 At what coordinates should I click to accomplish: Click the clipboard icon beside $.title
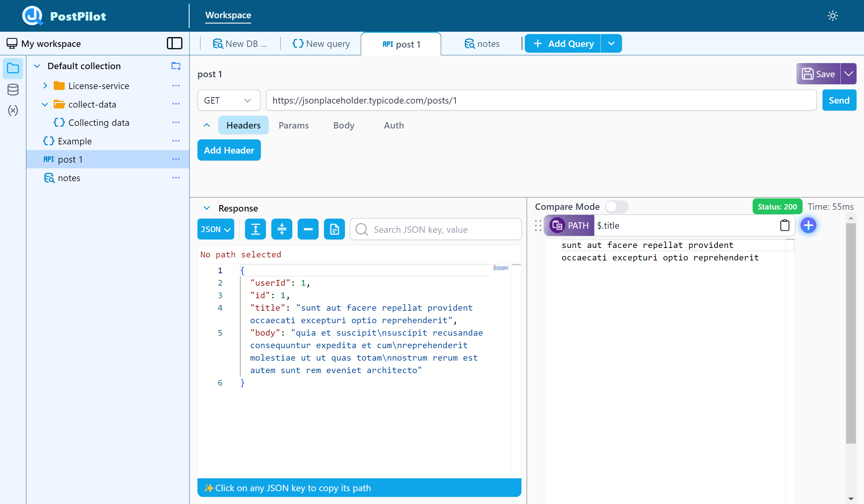click(x=784, y=225)
